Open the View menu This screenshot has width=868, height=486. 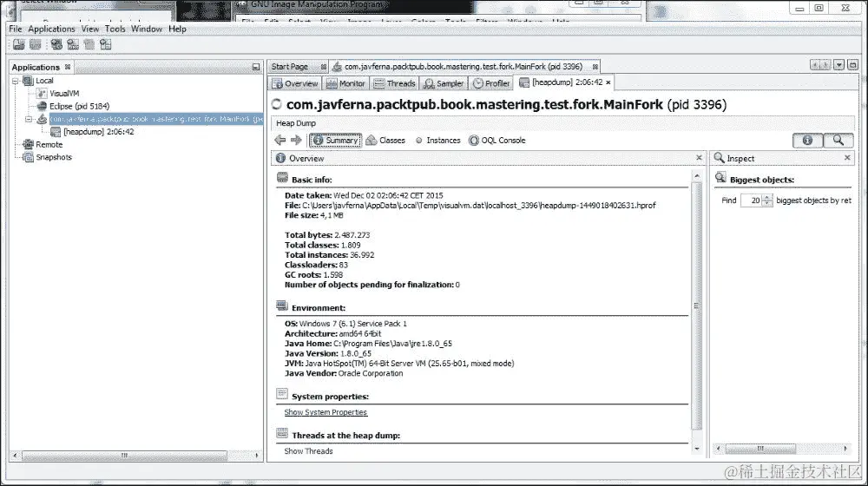89,29
